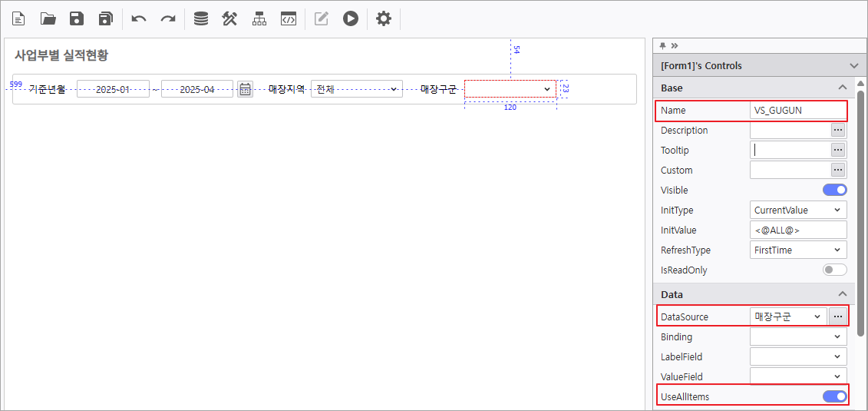Click the New document icon
868x411 pixels.
18,18
